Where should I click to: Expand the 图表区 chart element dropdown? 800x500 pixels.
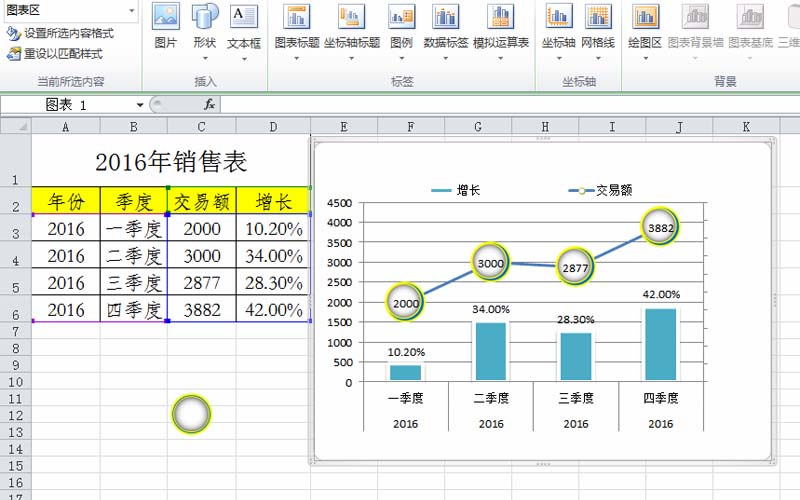tap(131, 10)
